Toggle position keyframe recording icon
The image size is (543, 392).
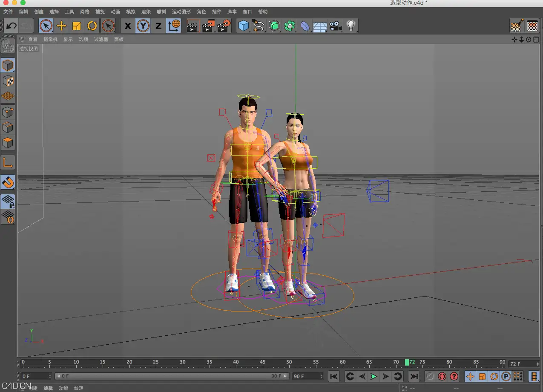[x=470, y=376]
